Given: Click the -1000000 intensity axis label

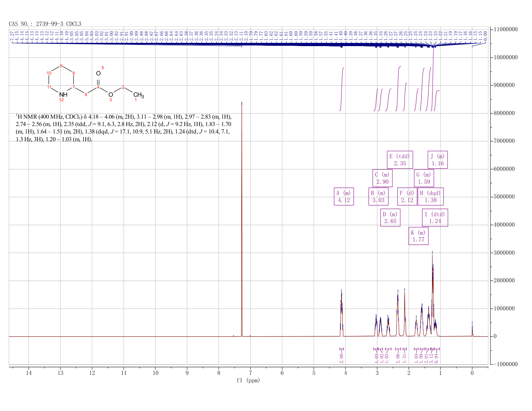Looking at the screenshot, I should [x=506, y=364].
